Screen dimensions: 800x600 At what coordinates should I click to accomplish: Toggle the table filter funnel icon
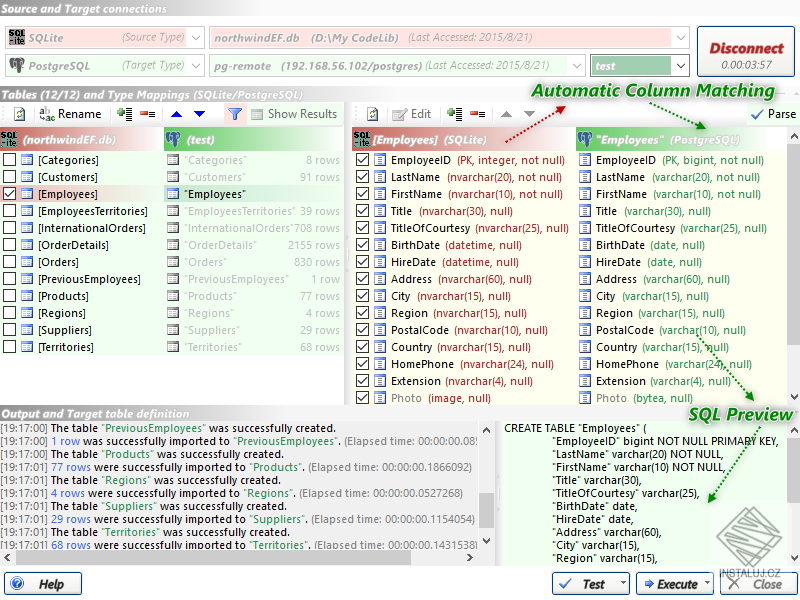[235, 114]
